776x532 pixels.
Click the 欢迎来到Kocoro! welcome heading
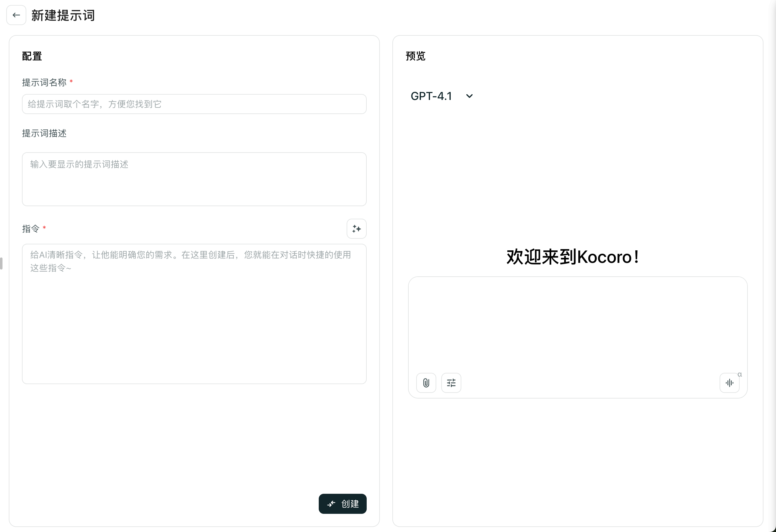tap(573, 257)
